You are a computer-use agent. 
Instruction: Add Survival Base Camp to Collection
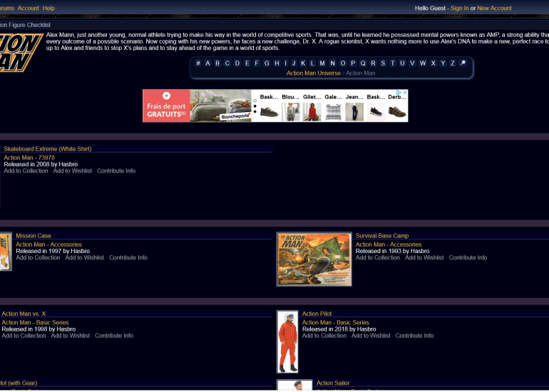point(378,257)
